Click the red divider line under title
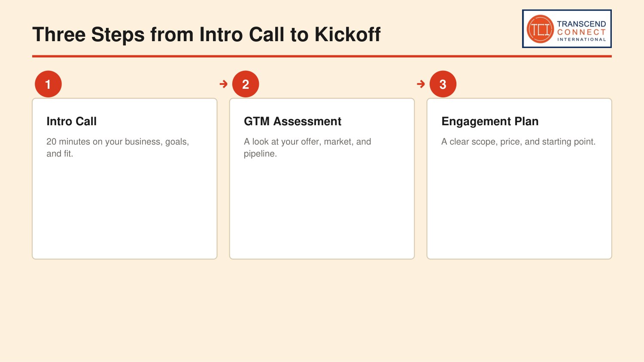644x362 pixels. [322, 56]
